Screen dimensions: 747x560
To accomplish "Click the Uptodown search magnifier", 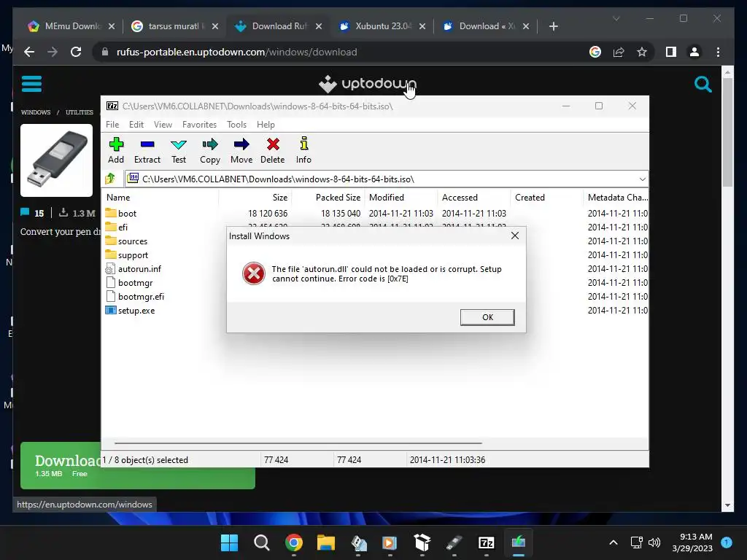I will 703,85.
